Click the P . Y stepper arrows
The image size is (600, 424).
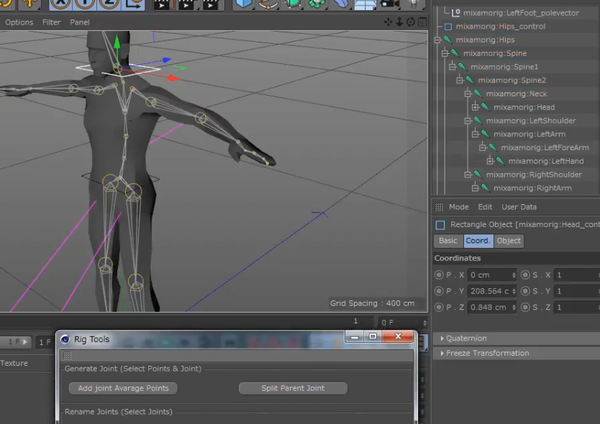[514, 291]
